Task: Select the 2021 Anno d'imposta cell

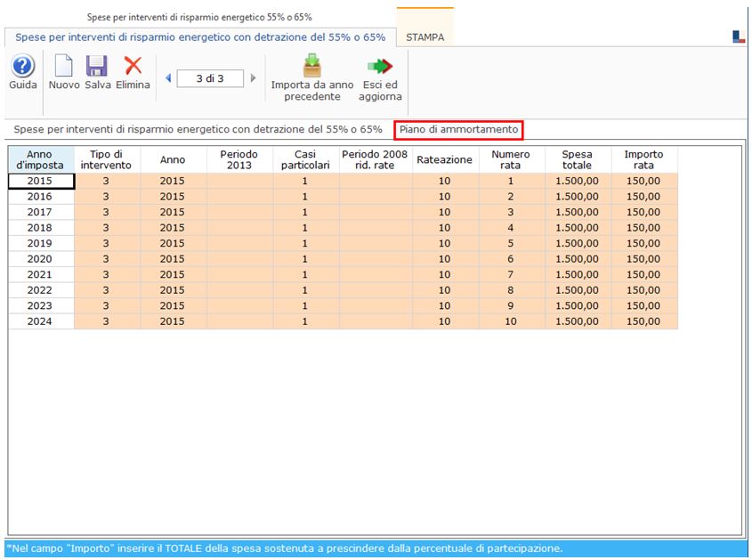Action: click(41, 274)
